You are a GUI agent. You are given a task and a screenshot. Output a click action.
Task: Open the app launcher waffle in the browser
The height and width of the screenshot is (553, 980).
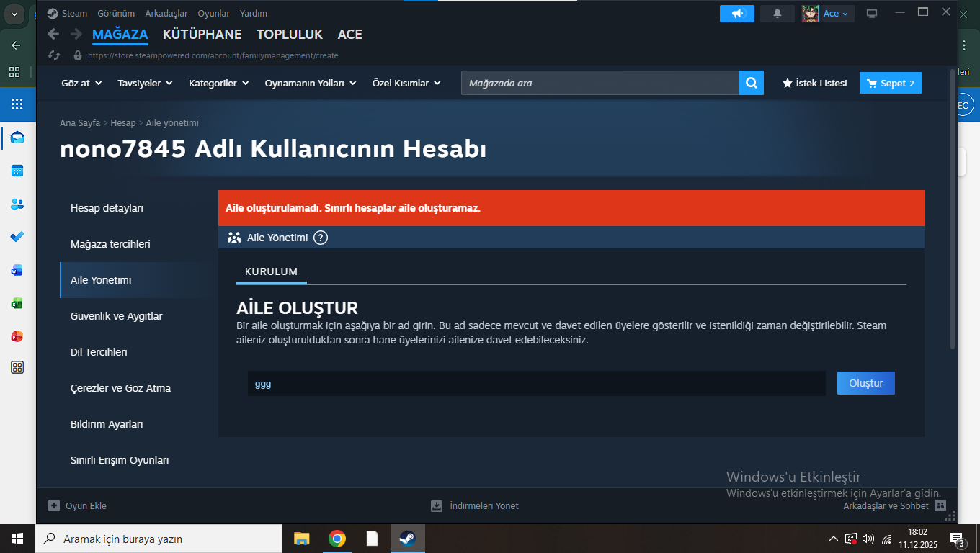click(17, 104)
